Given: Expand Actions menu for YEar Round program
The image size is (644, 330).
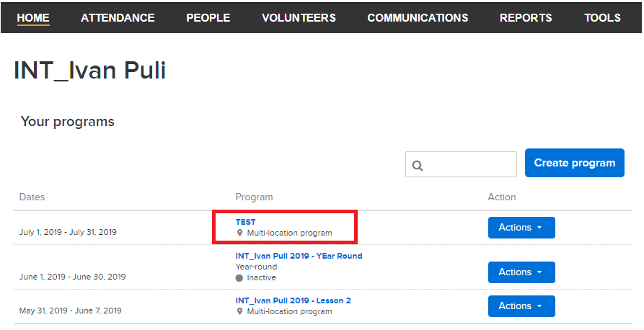Looking at the screenshot, I should [521, 272].
